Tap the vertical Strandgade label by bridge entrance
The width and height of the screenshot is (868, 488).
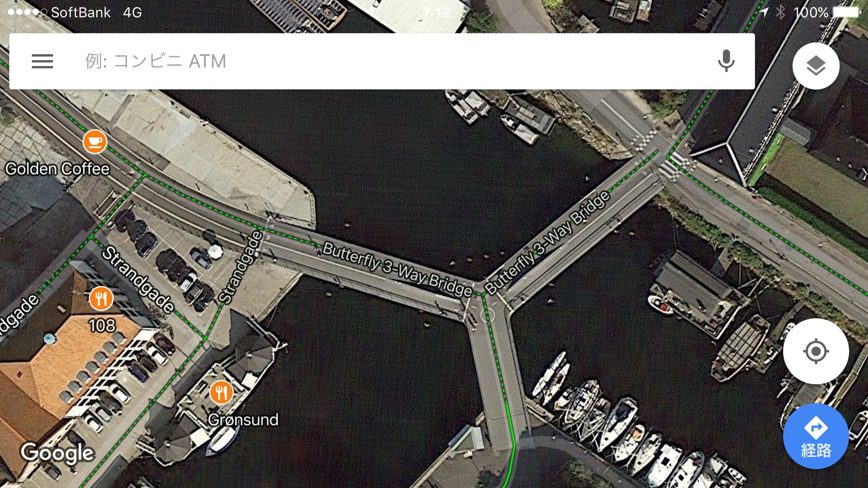coord(240,267)
